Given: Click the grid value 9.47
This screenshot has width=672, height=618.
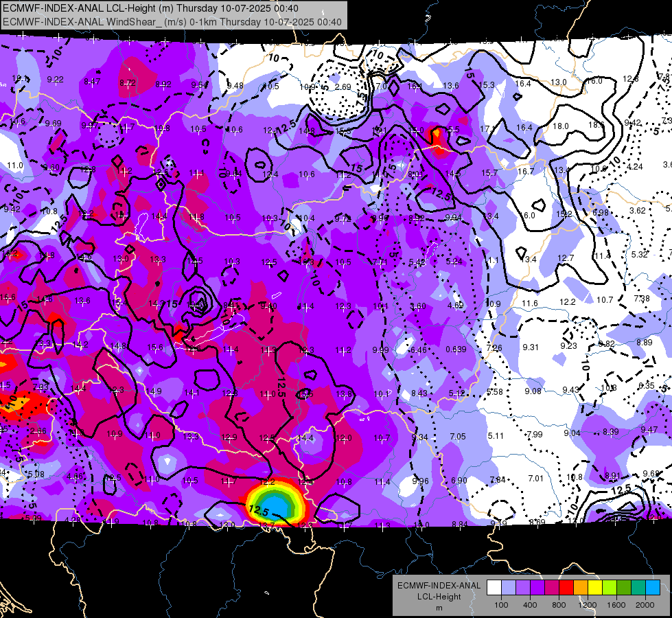Looking at the screenshot, I should point(649,430).
